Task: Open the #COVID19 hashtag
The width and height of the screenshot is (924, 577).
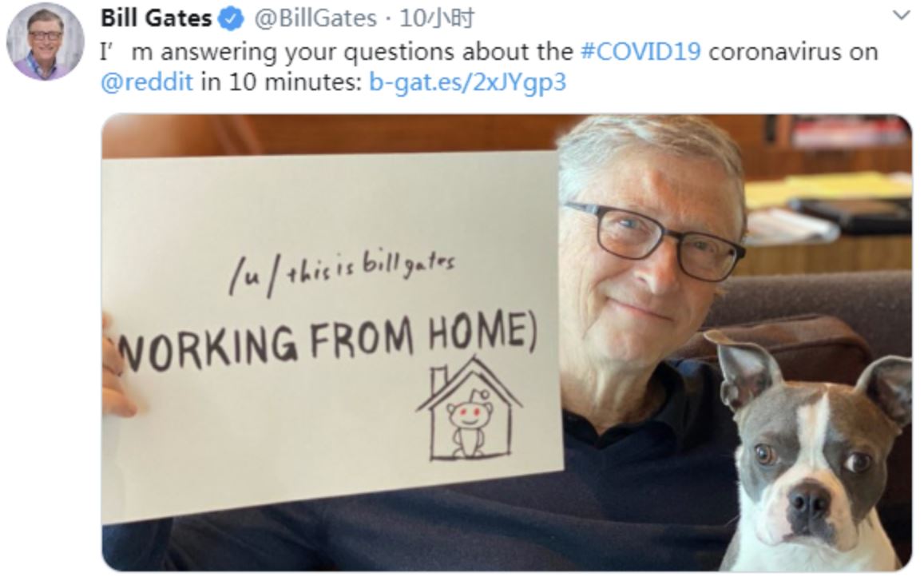Action: pyautogui.click(x=640, y=51)
